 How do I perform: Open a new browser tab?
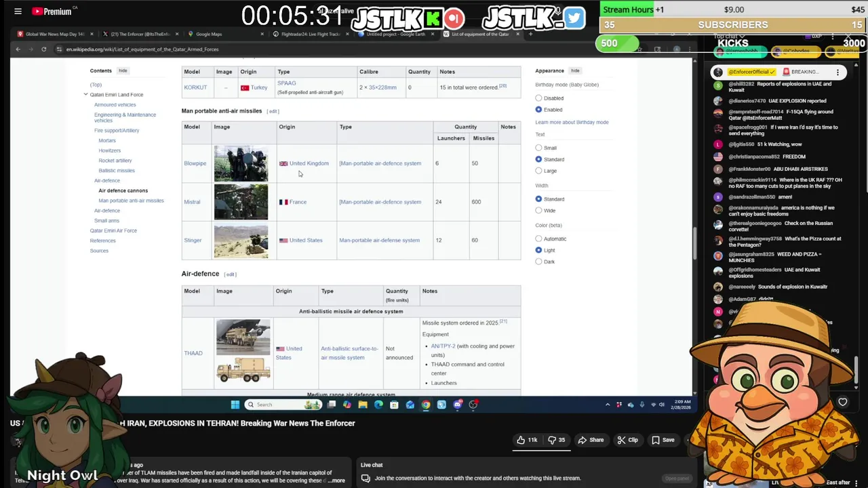(530, 34)
